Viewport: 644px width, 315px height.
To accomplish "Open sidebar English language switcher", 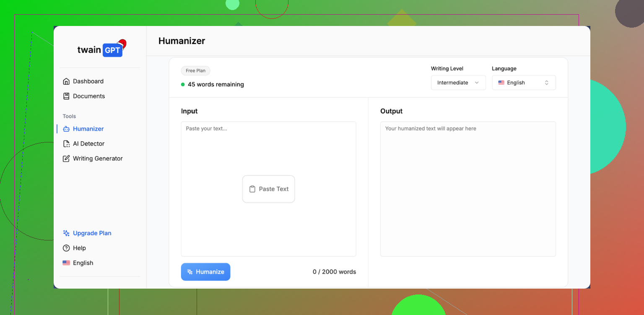I will pos(78,263).
